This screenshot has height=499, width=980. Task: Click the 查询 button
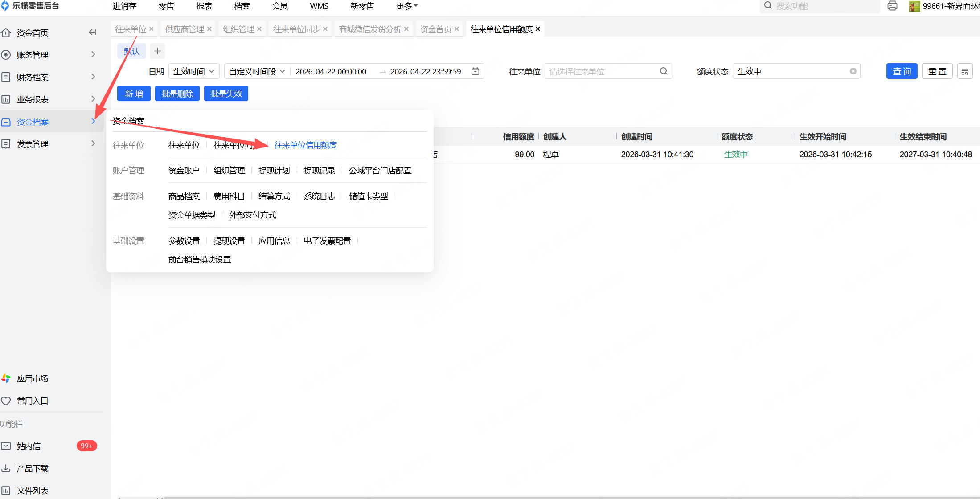(902, 71)
